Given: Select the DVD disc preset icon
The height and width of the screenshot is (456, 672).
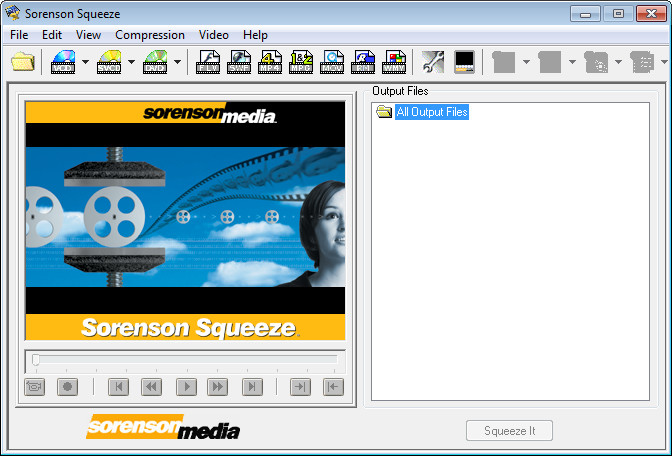Looking at the screenshot, I should pos(155,62).
